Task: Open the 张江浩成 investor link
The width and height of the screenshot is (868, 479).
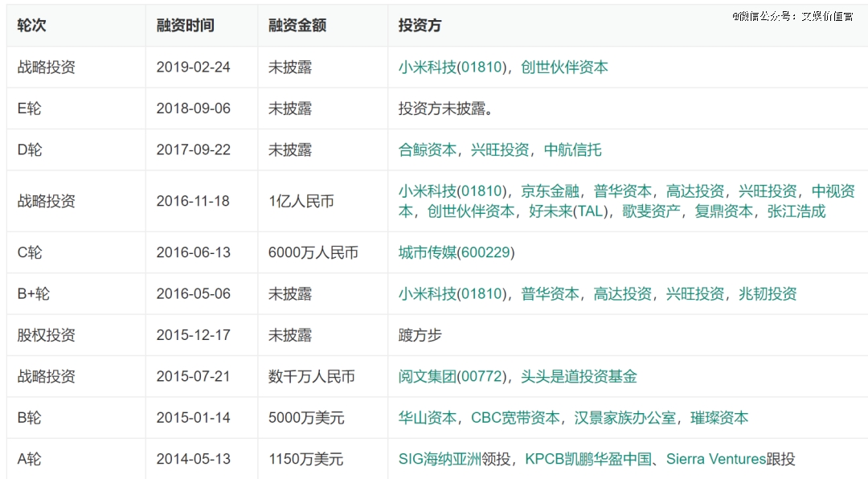Action: click(796, 211)
